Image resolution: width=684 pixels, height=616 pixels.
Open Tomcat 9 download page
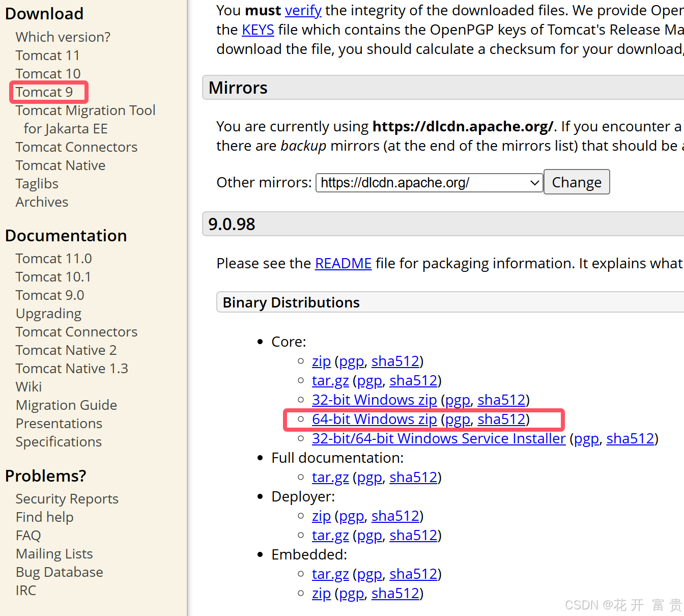point(44,92)
